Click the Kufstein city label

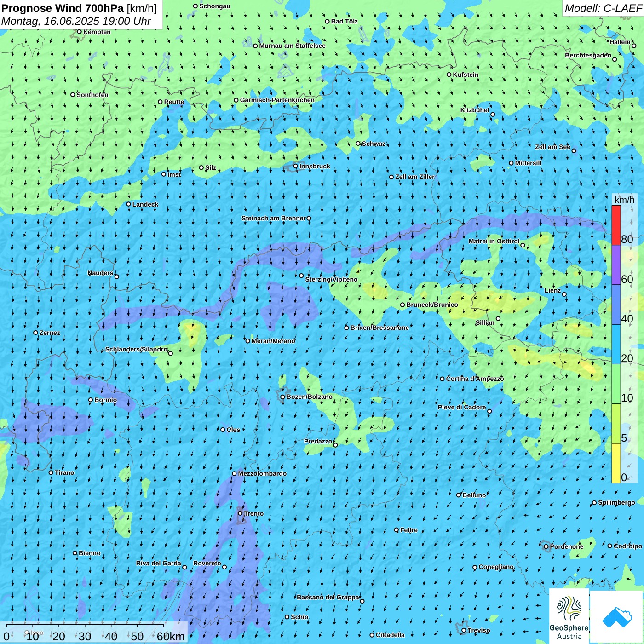(466, 75)
